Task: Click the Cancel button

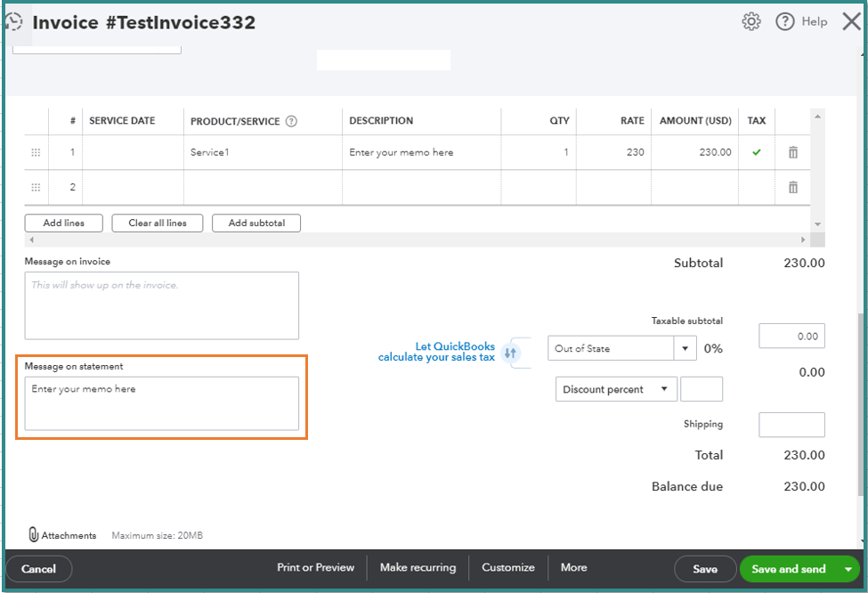Action: [x=39, y=569]
